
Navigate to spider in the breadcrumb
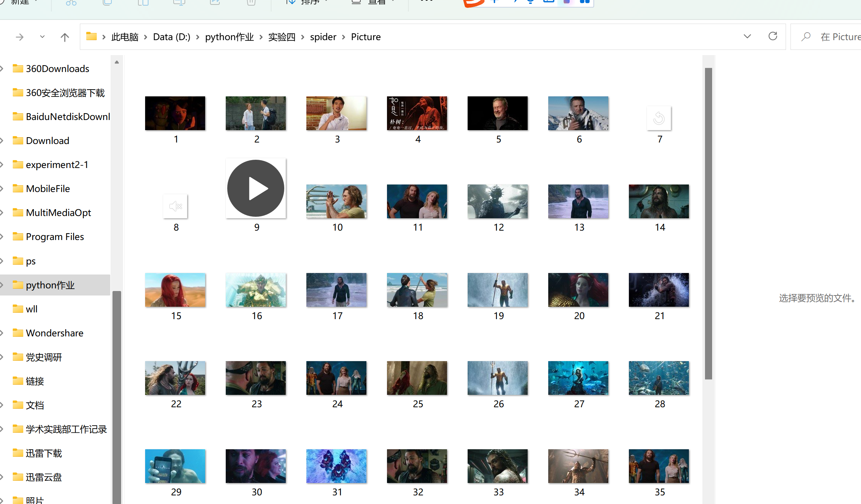[323, 37]
